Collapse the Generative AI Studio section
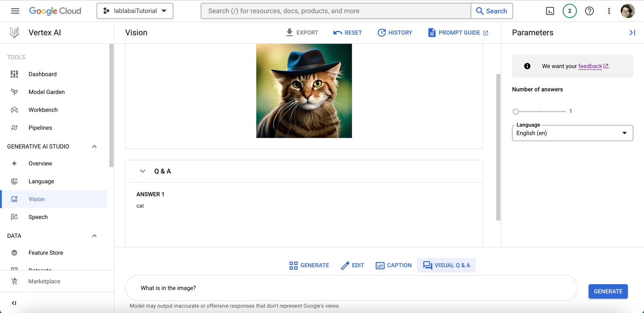The width and height of the screenshot is (644, 313). pos(94,146)
